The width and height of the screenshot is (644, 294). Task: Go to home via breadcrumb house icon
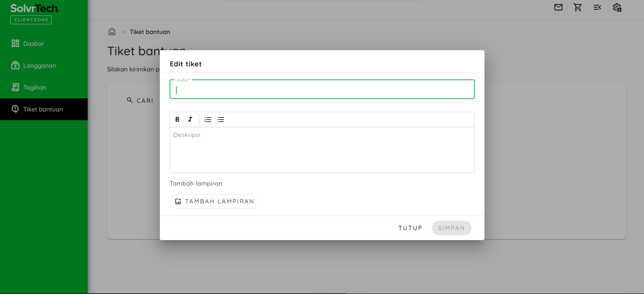(112, 32)
